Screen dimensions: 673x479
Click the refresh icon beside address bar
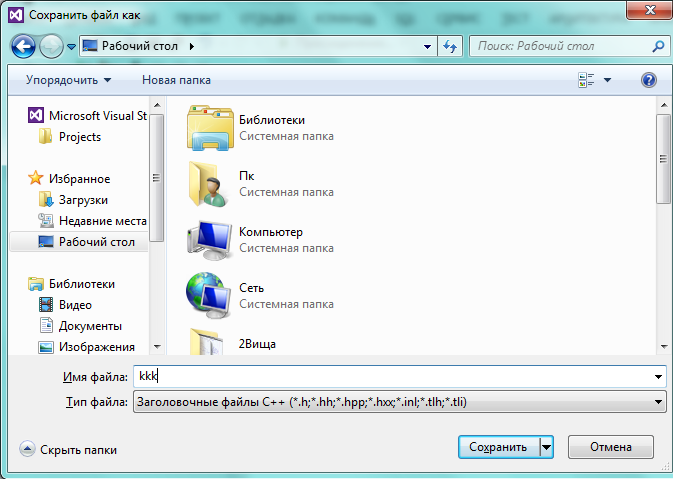pyautogui.click(x=450, y=46)
